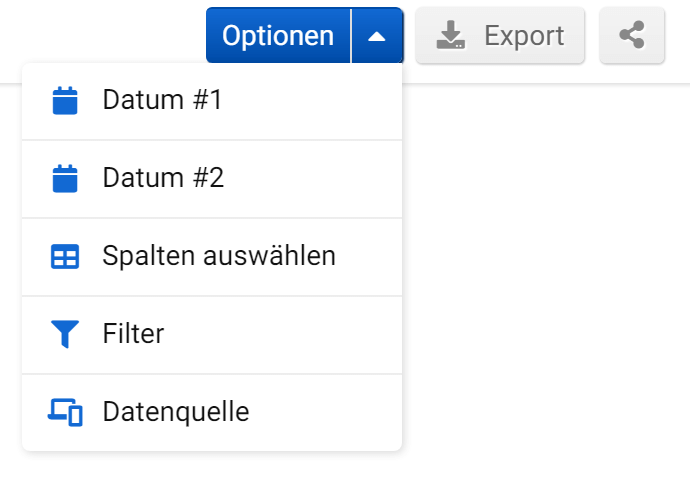Click the Spalten auswählen text label

[219, 256]
